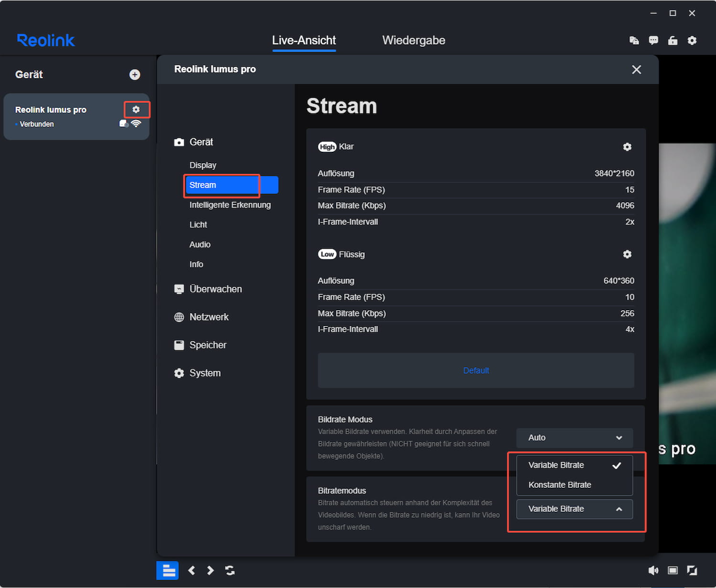
Task: Click the lock icon in the top bar
Action: 673,41
